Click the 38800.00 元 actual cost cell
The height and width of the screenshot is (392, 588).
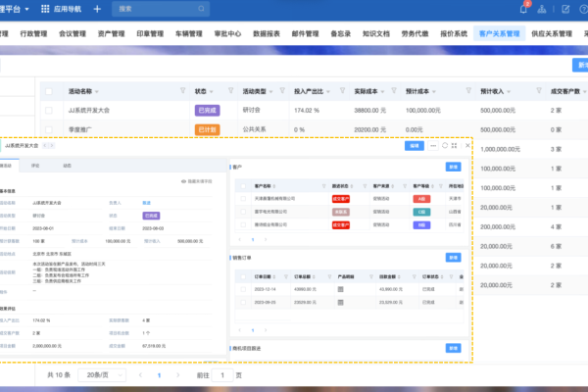(369, 111)
